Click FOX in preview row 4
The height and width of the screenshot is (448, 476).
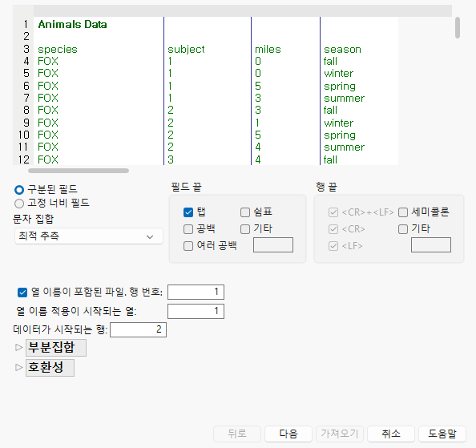pos(48,62)
